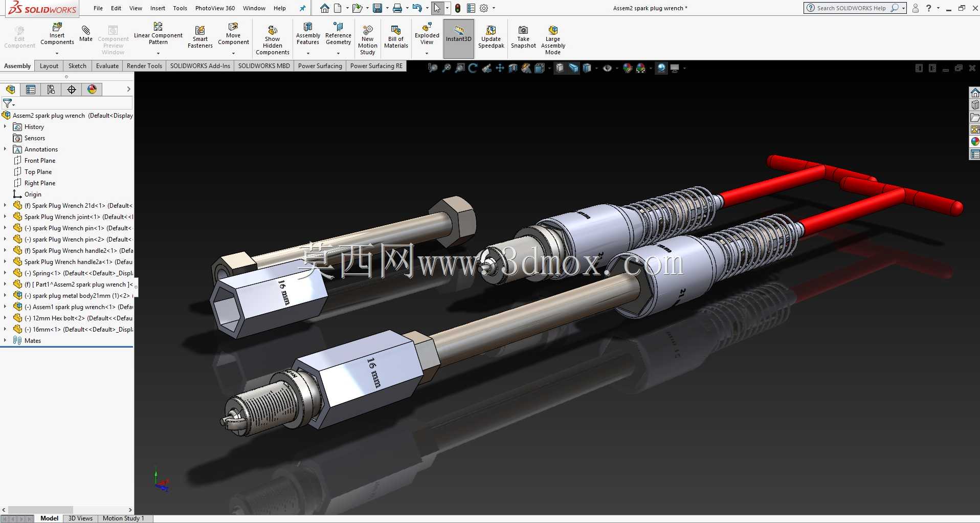Screen dimensions: 980x523
Task: Open the Options gear icon
Action: click(484, 8)
